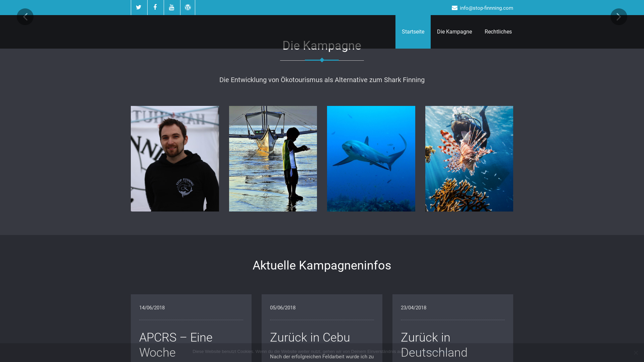Click the 14/06/2018 post date
The height and width of the screenshot is (362, 644).
click(x=152, y=308)
